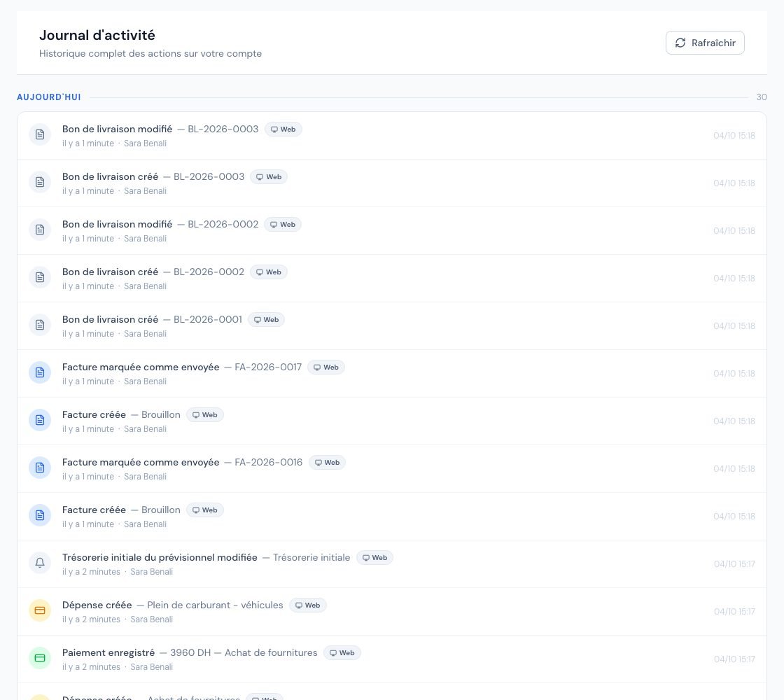Screen dimensions: 784x700
Task: Click Web badge on BL-2026-0001 row
Action: (266, 319)
